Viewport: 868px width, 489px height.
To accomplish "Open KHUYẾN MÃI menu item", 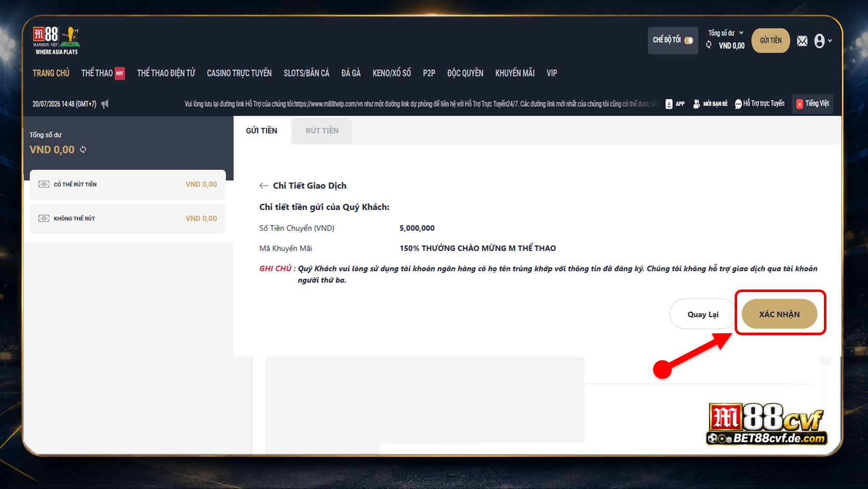I will pyautogui.click(x=515, y=73).
